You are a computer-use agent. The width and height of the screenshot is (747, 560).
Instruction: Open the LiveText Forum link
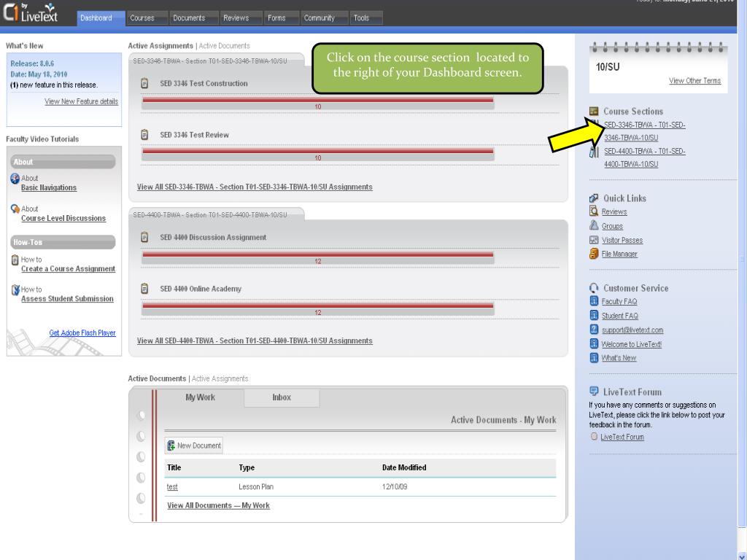point(622,437)
